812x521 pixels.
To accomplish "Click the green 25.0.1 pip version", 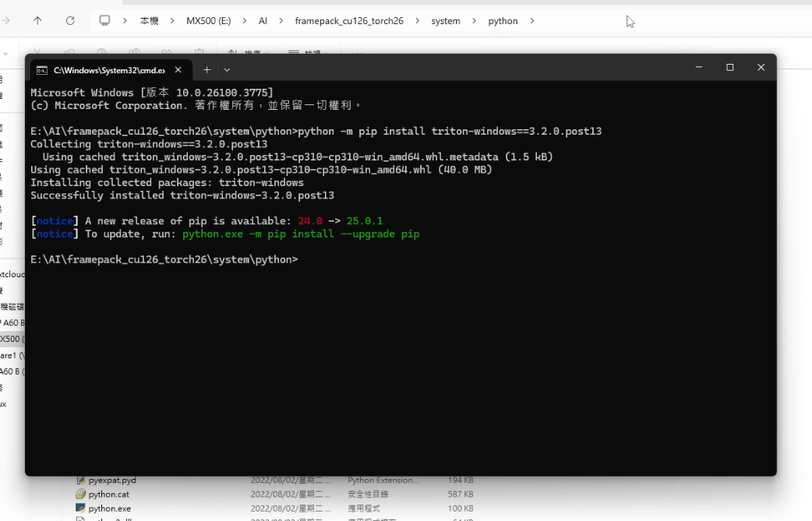I will click(365, 221).
